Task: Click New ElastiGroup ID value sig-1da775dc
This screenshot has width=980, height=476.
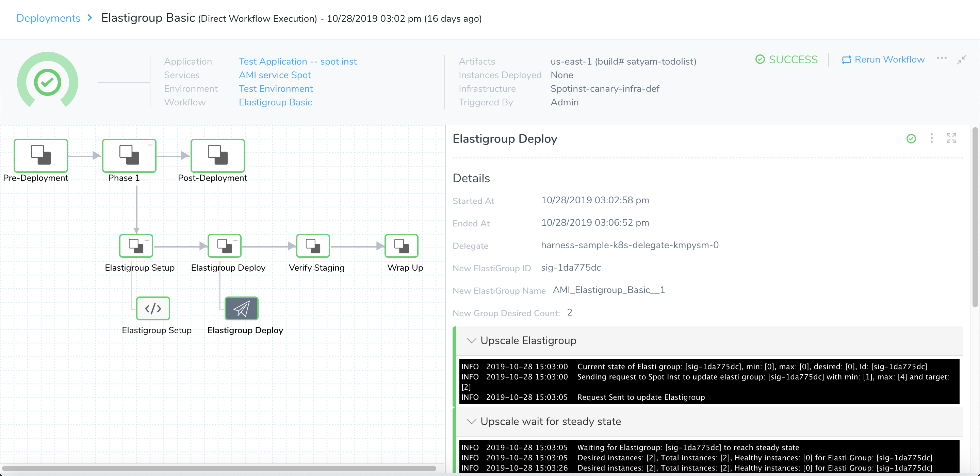Action: [571, 268]
